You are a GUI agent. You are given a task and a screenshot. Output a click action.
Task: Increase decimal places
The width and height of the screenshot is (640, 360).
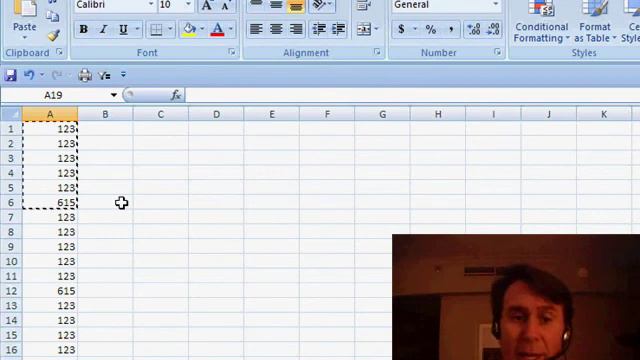(x=474, y=29)
